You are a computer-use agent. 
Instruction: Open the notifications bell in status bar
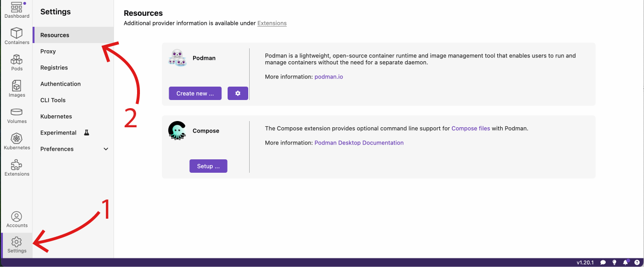click(x=625, y=262)
